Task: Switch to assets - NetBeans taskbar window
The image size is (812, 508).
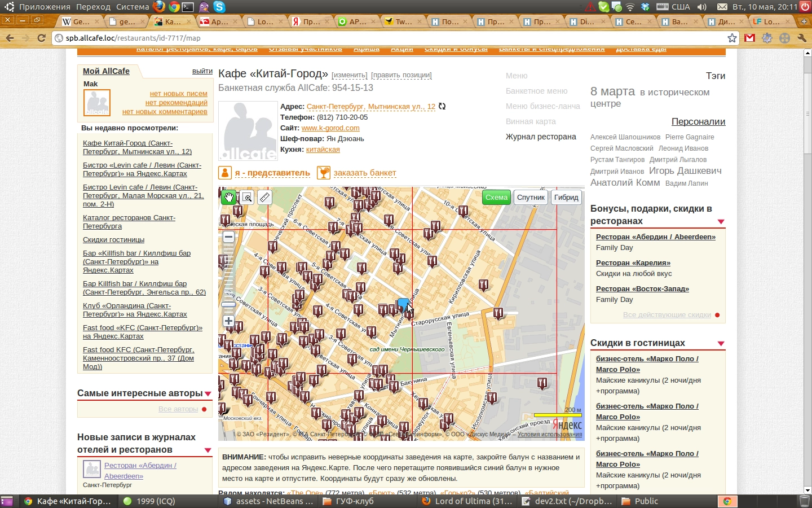Action: 268,501
